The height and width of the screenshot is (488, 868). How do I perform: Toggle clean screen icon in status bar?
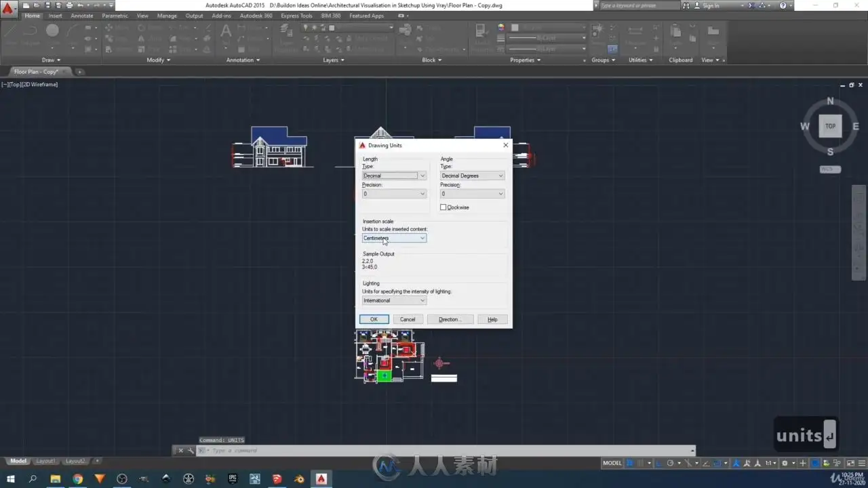[x=850, y=463]
